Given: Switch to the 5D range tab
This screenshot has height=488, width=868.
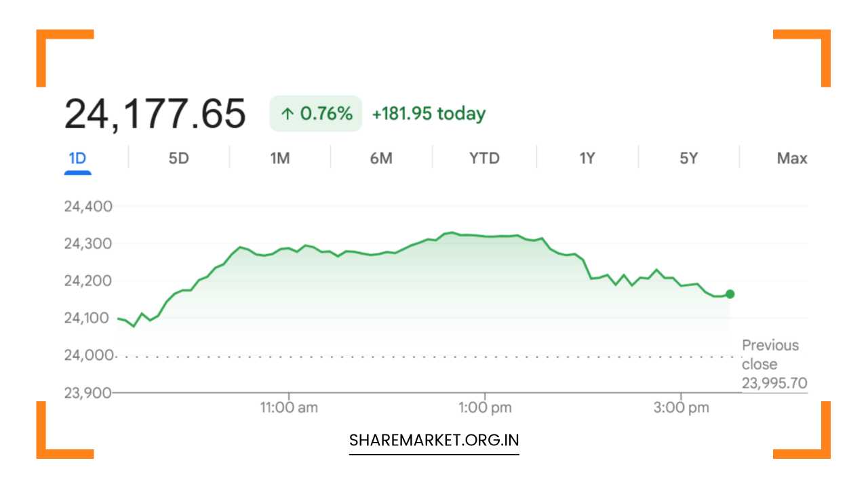Looking at the screenshot, I should (x=178, y=159).
